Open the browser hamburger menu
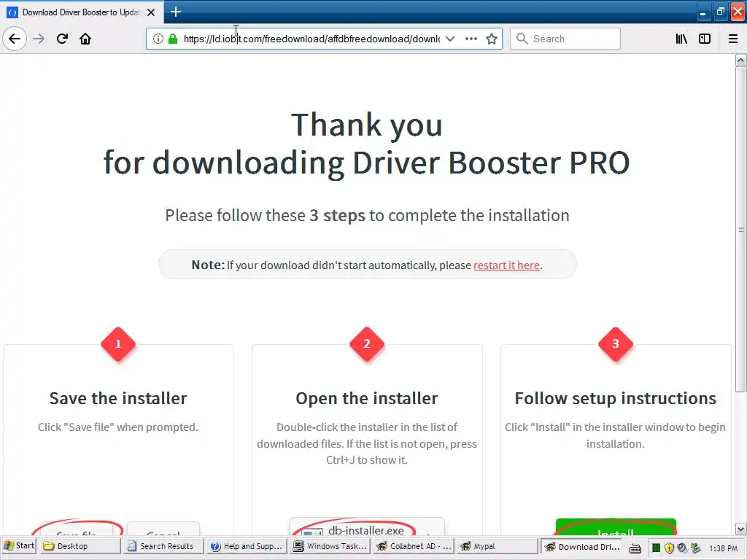Screen dimensions: 747x560 pos(733,39)
